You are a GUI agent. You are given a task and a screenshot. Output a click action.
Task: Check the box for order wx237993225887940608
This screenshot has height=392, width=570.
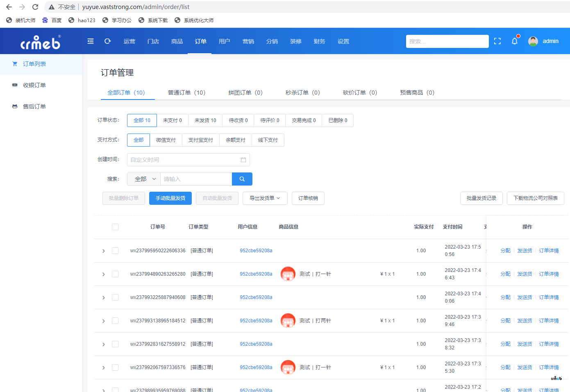click(x=115, y=297)
